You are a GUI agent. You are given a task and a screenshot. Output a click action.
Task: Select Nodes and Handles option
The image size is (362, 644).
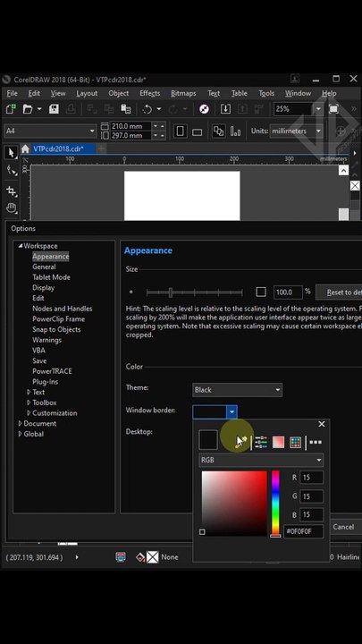[63, 309]
